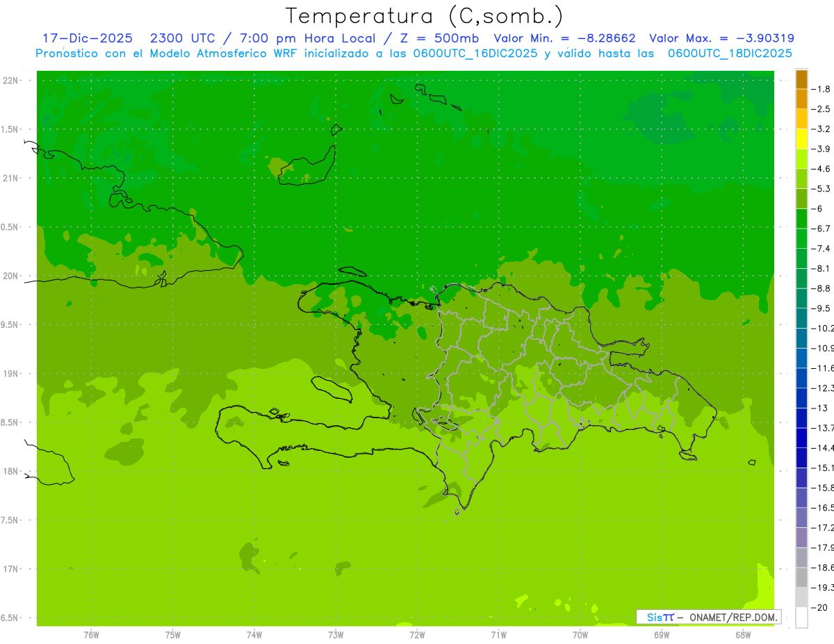Click the 69W longitude axis label
The image size is (834, 644).
pos(662,634)
